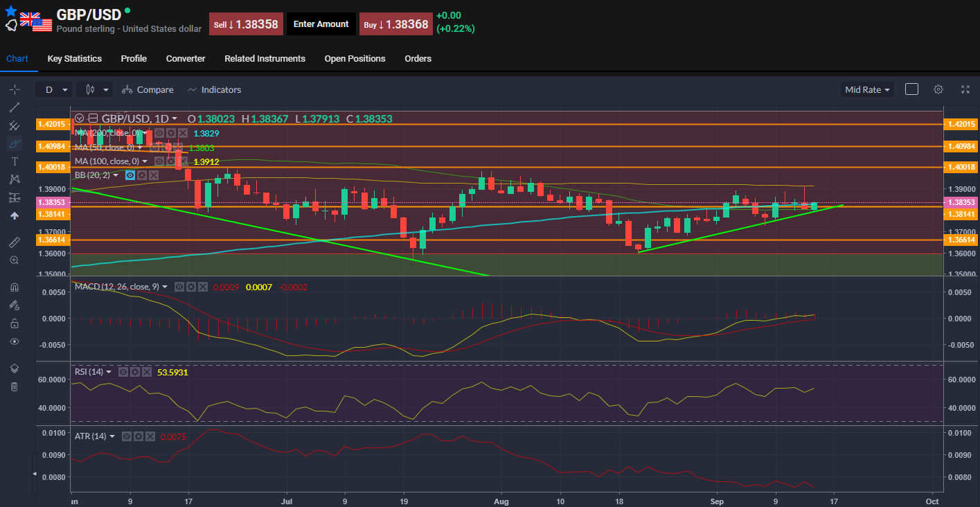Hide the RSI (14) indicator via eye
Image resolution: width=980 pixels, height=507 pixels.
coord(123,372)
